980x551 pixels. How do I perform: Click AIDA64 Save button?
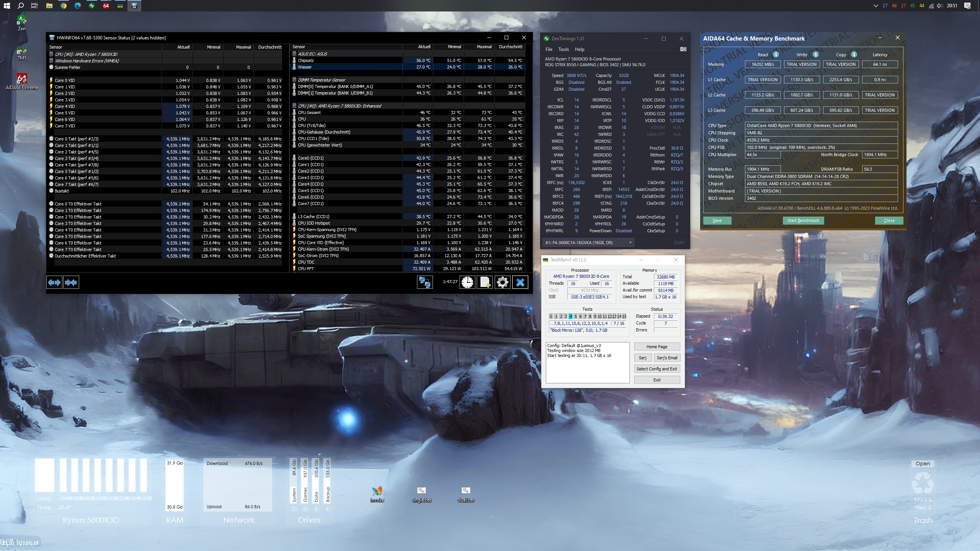click(x=717, y=220)
